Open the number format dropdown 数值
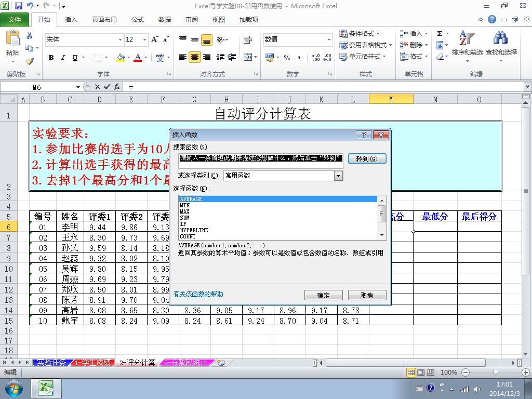Image resolution: width=532 pixels, height=399 pixels. click(329, 39)
